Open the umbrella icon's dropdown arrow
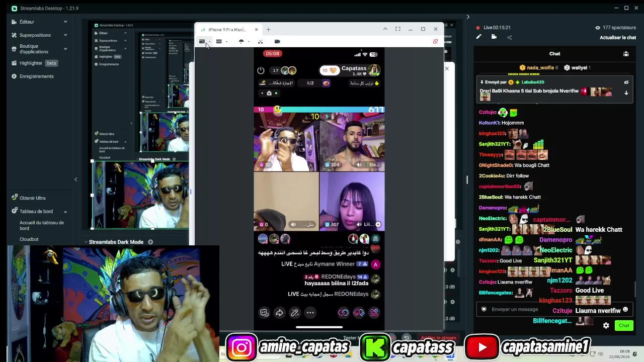 click(249, 42)
